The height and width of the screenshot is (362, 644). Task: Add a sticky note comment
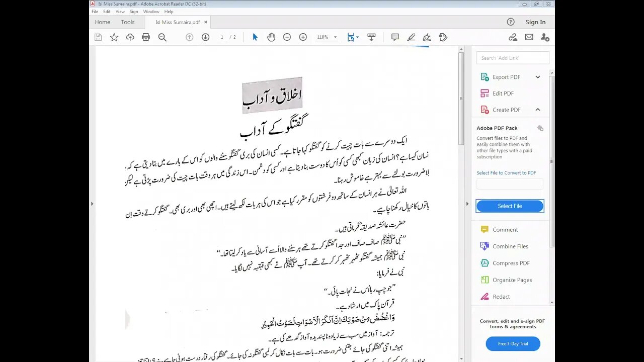tap(395, 37)
